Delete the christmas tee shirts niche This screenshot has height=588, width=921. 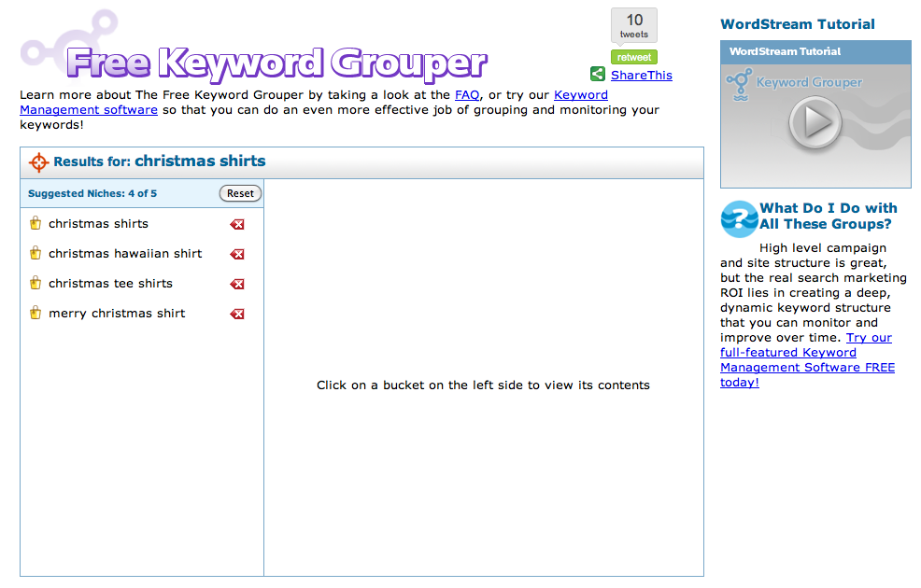pyautogui.click(x=236, y=284)
